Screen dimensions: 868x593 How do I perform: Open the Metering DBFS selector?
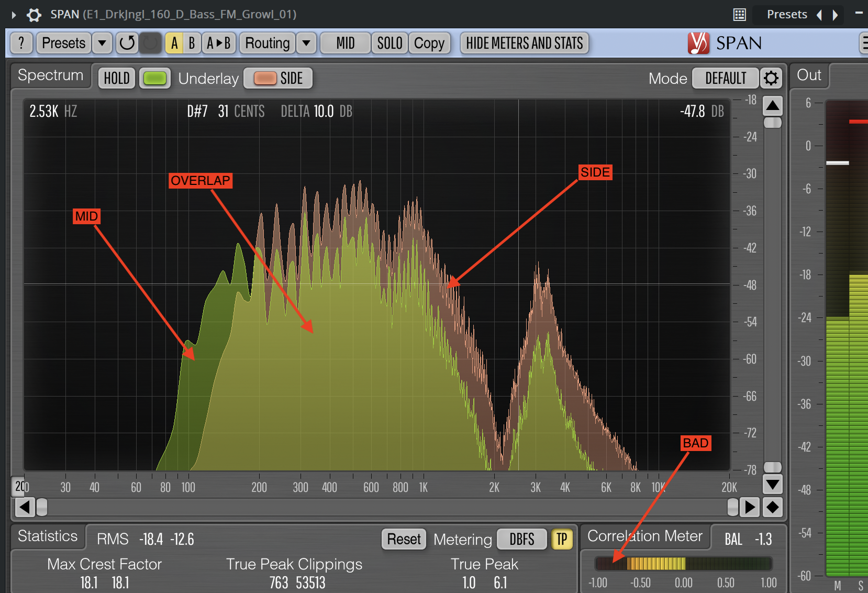tap(522, 539)
